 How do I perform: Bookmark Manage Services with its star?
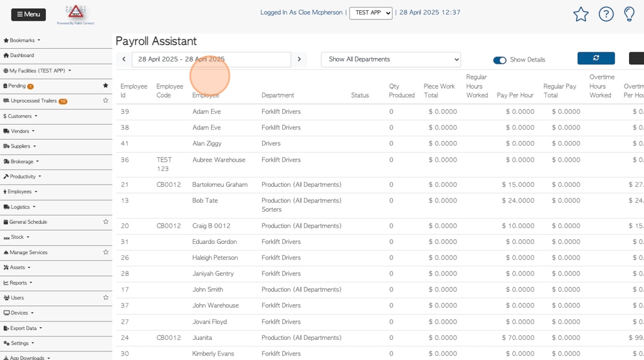106,252
